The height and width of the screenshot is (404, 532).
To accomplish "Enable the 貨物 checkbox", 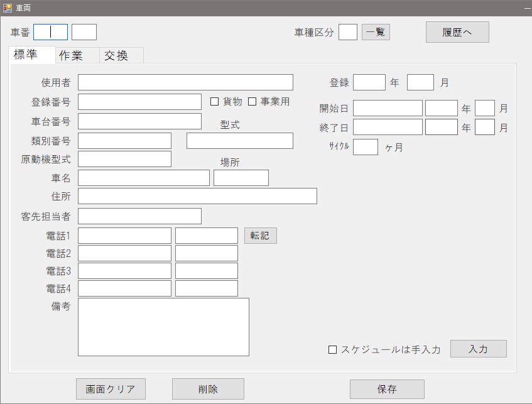I will tap(214, 102).
